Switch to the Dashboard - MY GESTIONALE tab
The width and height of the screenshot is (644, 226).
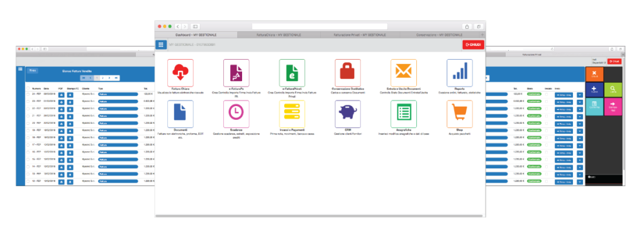tap(196, 35)
